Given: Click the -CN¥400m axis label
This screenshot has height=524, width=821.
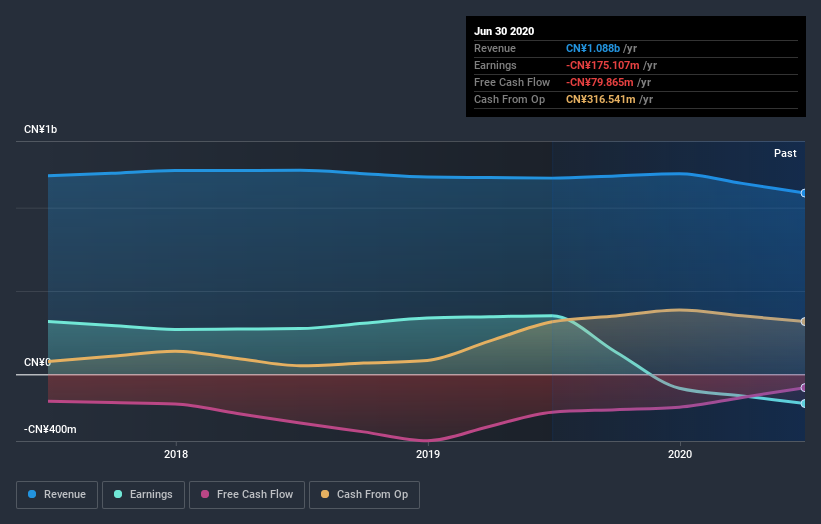Looking at the screenshot, I should (x=50, y=429).
